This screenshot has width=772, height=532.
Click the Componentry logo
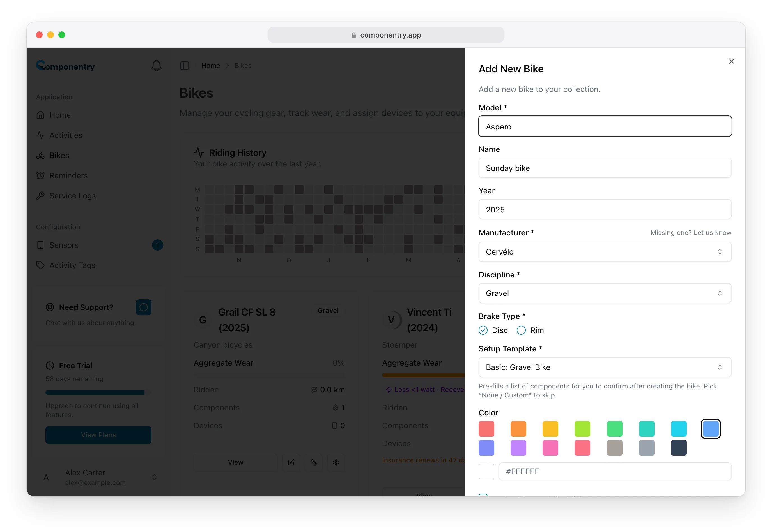pyautogui.click(x=65, y=66)
